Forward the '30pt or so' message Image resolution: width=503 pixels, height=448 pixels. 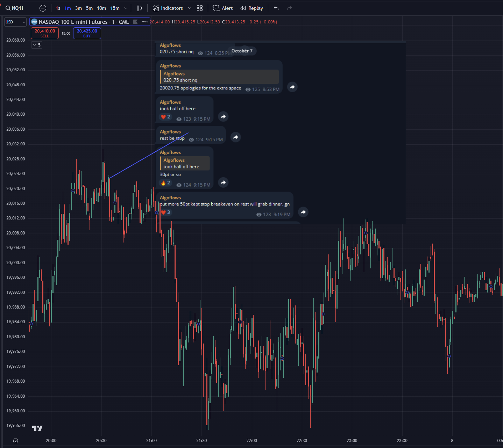click(223, 182)
